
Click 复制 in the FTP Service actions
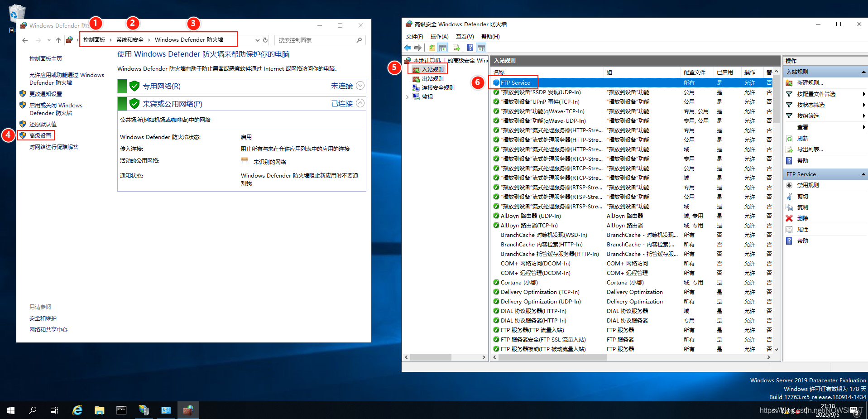(x=802, y=207)
